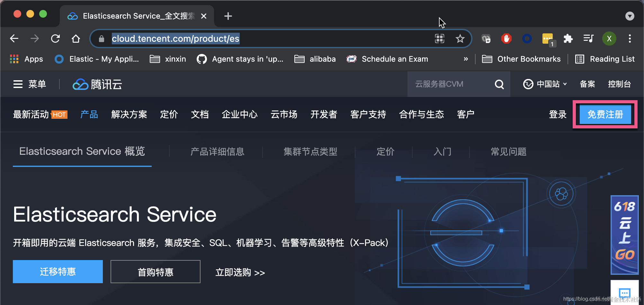Image resolution: width=644 pixels, height=305 pixels.
Task: Click the 首购特惠 button
Action: 156,272
